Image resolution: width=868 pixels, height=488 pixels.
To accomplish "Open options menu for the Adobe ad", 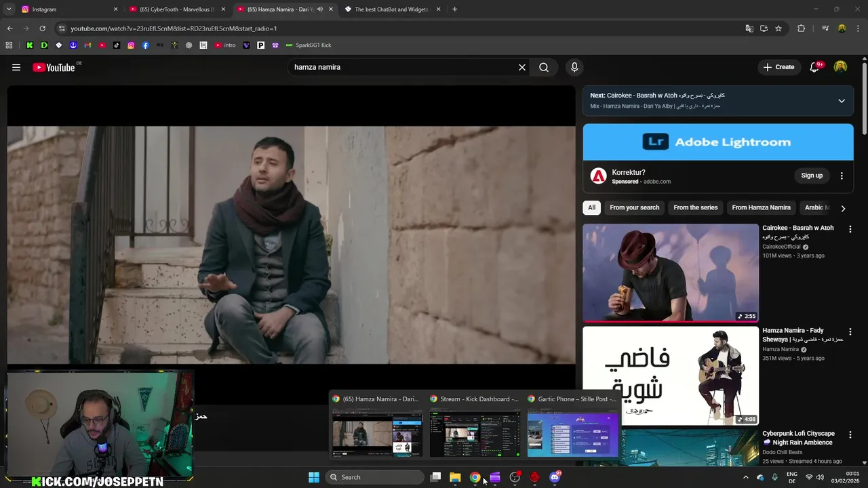I will coord(842,176).
